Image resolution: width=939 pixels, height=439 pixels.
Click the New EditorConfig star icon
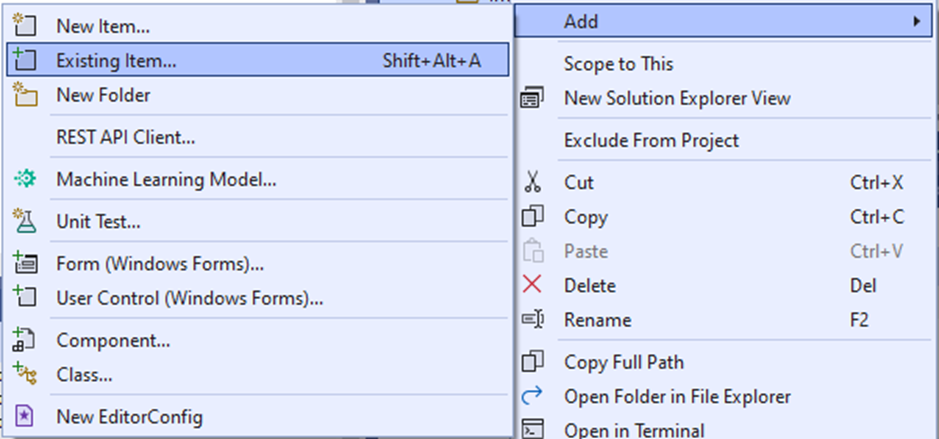pyautogui.click(x=24, y=417)
